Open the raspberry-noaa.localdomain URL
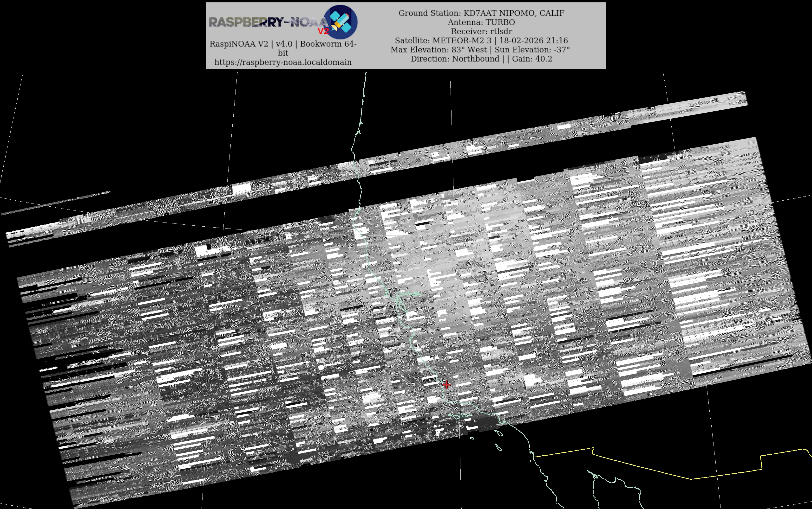 coord(283,62)
